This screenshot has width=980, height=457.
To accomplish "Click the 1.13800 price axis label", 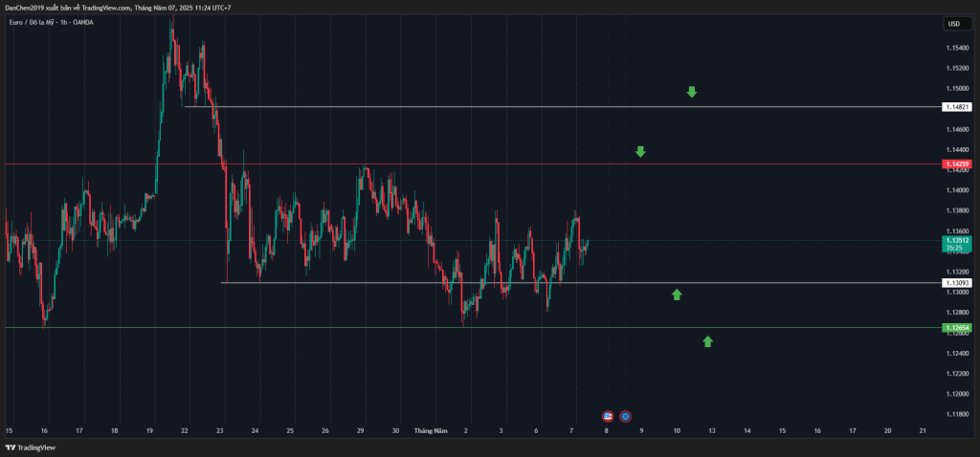I will [x=957, y=210].
